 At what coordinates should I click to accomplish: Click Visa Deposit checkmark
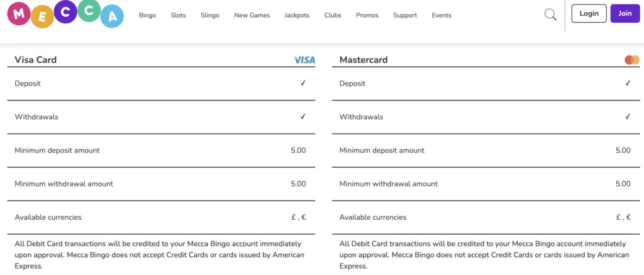303,84
